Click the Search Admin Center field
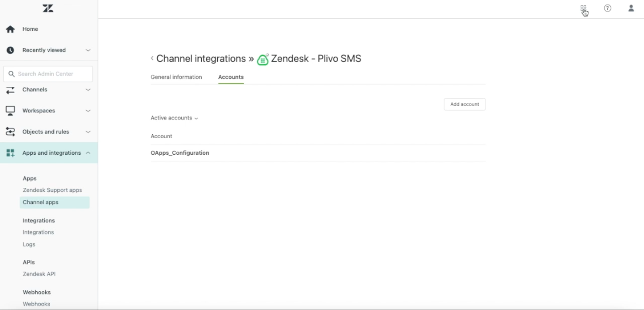The height and width of the screenshot is (310, 644). pos(48,74)
